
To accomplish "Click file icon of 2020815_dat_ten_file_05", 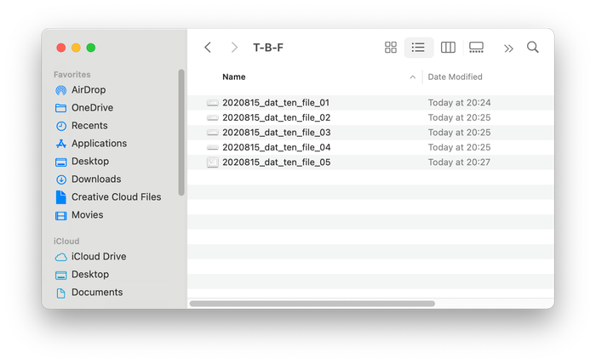I will (213, 162).
